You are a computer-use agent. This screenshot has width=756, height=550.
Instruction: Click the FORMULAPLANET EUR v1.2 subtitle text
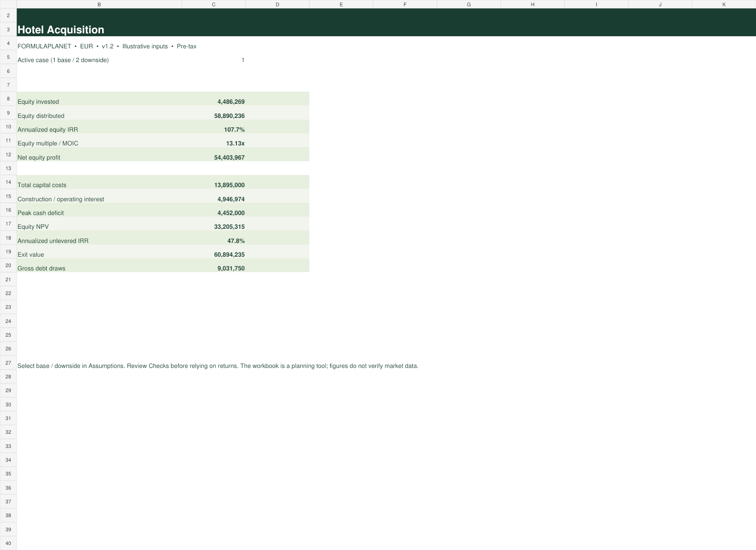click(107, 46)
